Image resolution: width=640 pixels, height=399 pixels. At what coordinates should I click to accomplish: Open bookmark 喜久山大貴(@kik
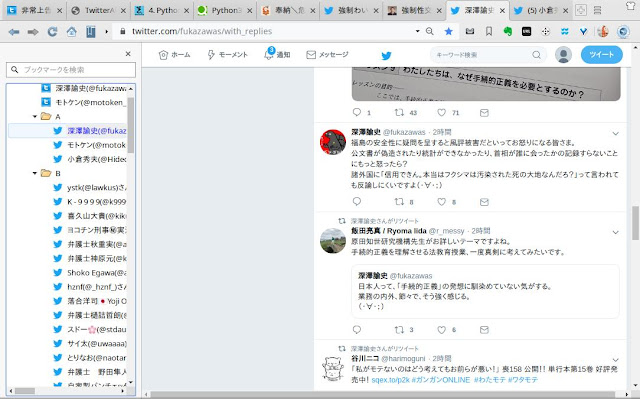[90, 216]
